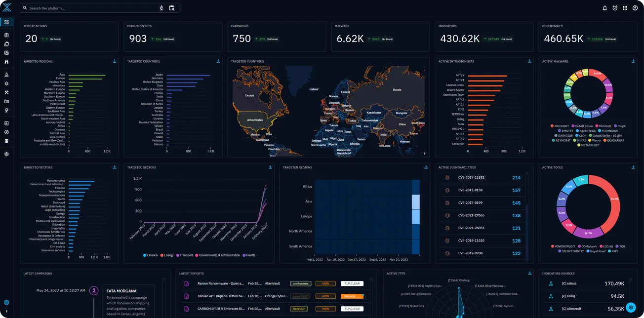Viewport: 644px width, 318px height.
Task: Click the Dashboard grid icon atop the sidebar
Action: coord(7,22)
